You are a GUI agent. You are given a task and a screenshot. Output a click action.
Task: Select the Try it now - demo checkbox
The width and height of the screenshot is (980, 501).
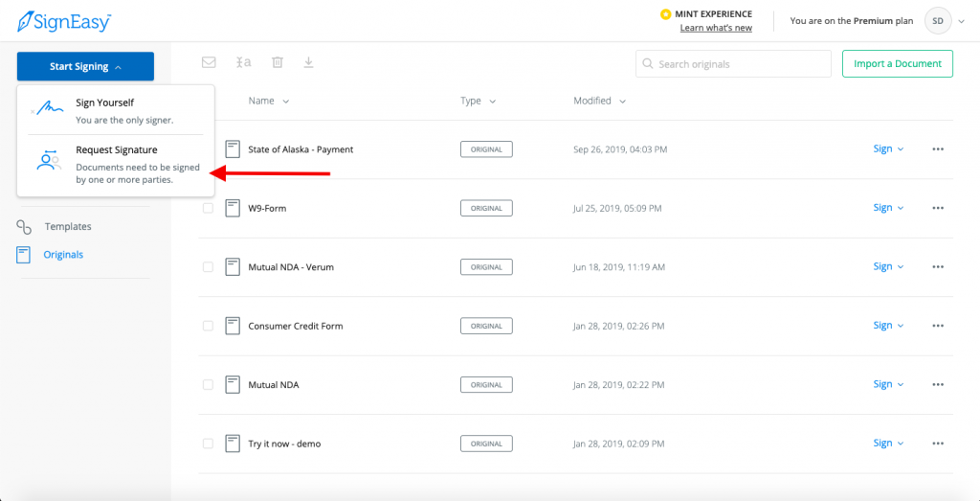click(208, 444)
